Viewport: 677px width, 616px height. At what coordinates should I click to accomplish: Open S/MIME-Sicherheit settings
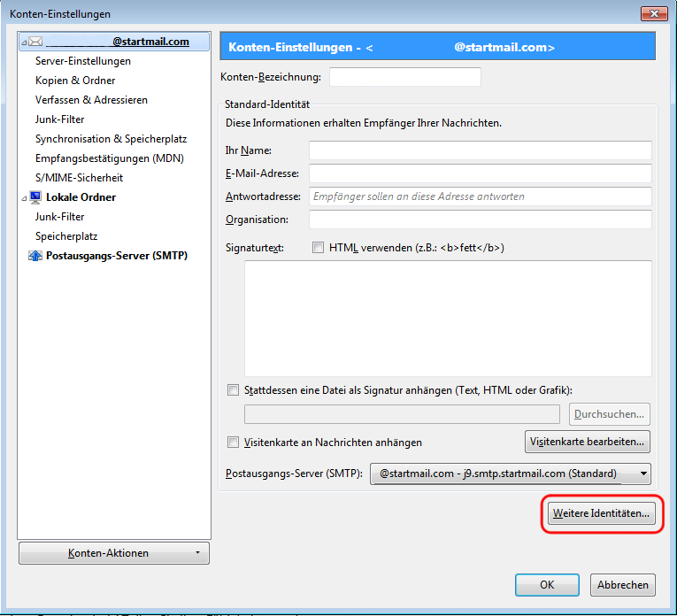[x=79, y=177]
